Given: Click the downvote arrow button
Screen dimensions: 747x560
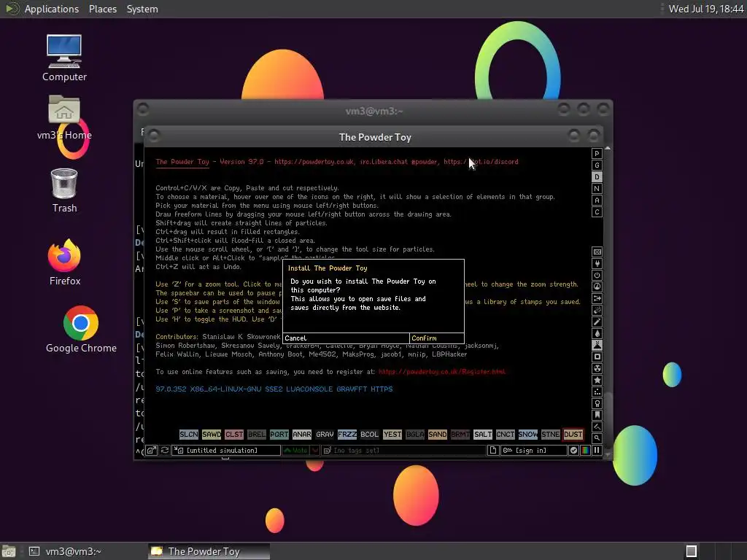Looking at the screenshot, I should click(315, 450).
